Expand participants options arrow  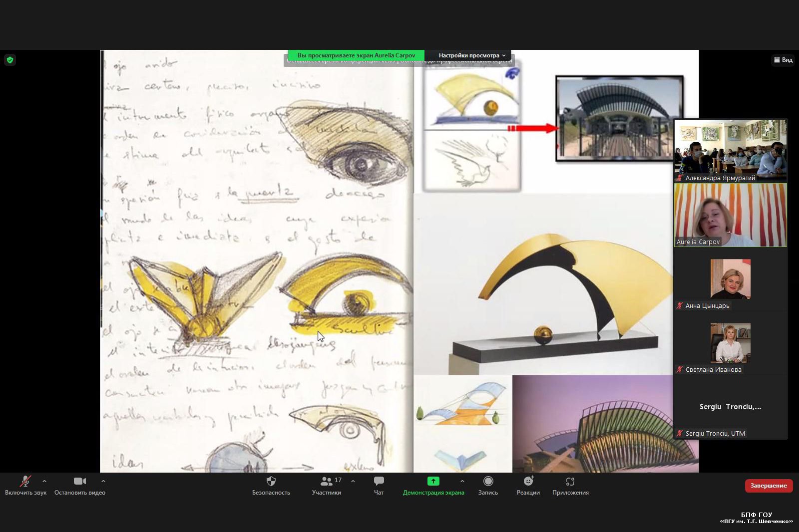point(353,481)
